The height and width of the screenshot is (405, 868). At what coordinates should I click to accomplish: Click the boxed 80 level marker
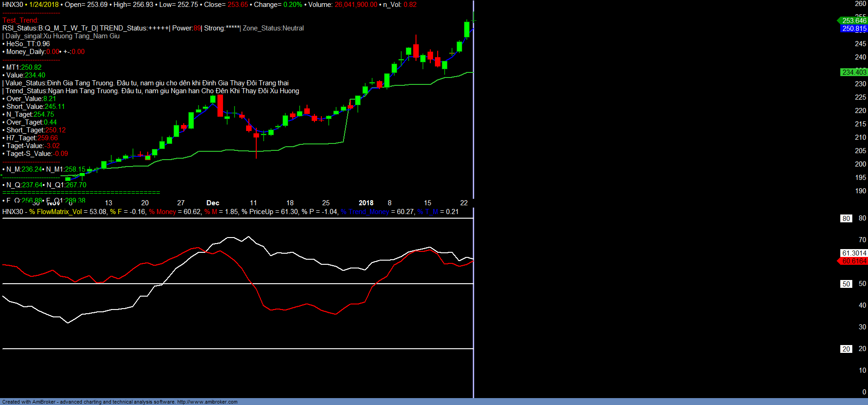[846, 219]
